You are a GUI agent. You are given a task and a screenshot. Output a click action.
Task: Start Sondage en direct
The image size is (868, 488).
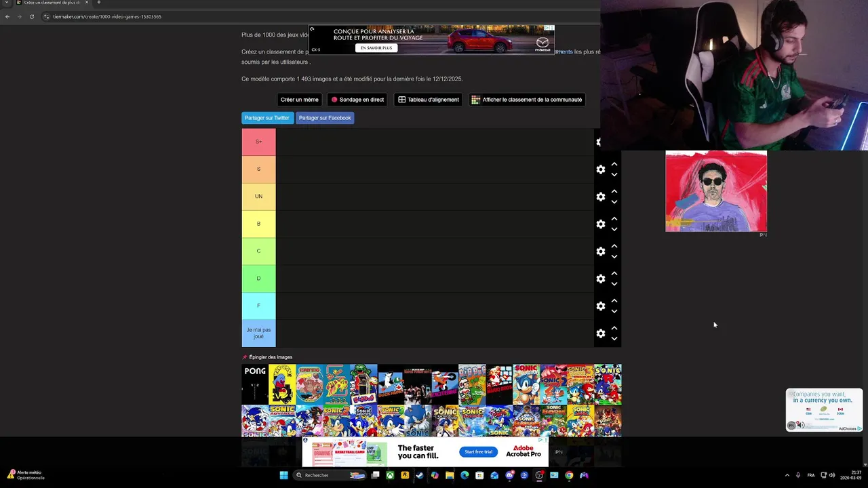coord(357,100)
